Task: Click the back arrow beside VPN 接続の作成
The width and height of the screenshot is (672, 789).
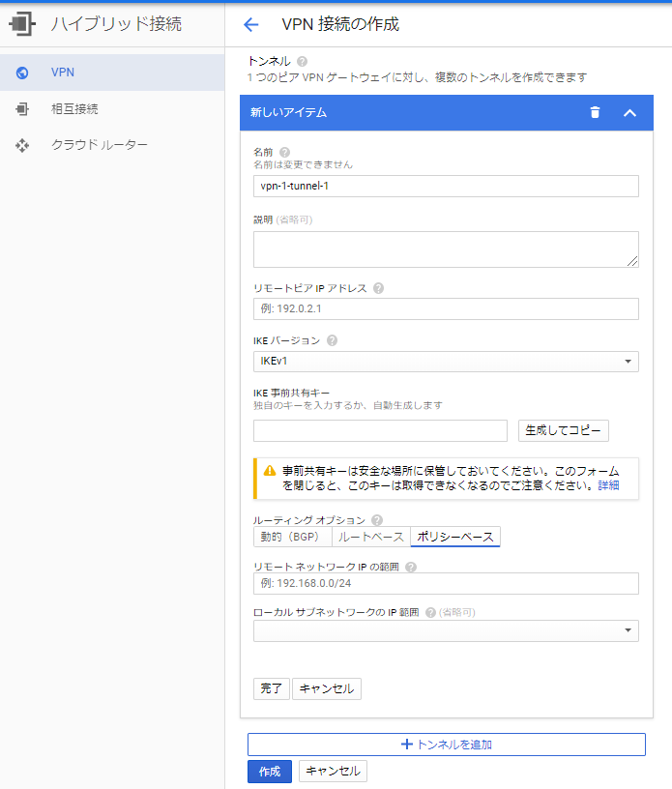Action: (x=250, y=25)
